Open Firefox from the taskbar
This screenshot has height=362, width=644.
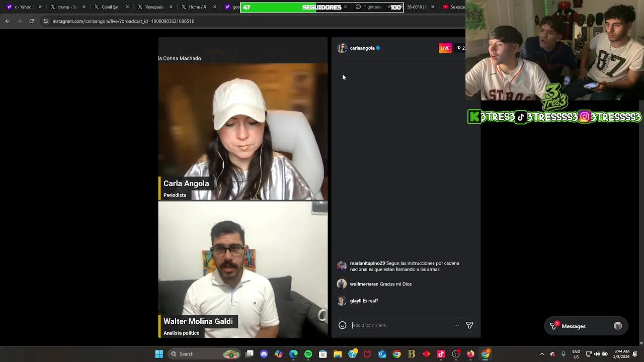pos(470,354)
